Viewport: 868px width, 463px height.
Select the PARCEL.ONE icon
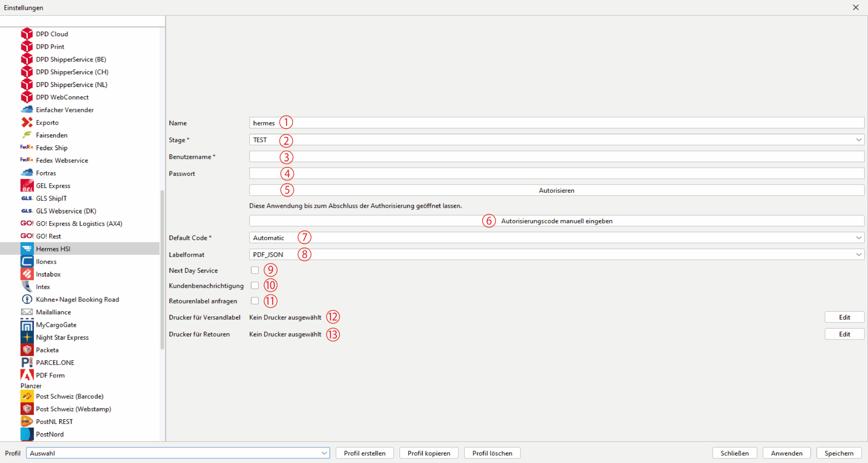[x=27, y=363]
